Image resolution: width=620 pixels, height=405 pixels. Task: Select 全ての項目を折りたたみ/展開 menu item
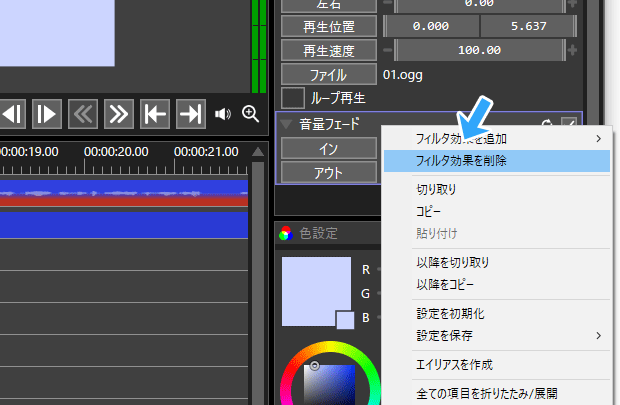497,394
